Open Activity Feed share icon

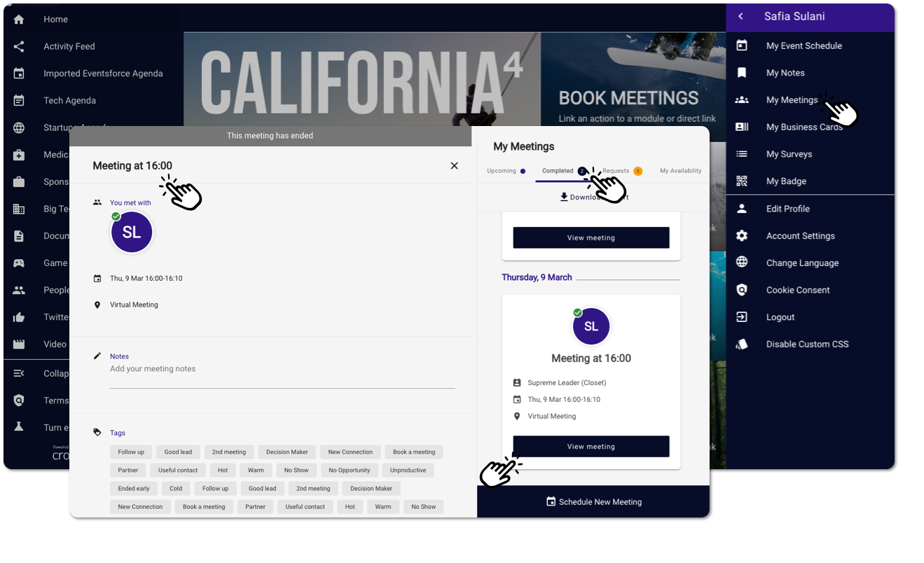(x=19, y=46)
